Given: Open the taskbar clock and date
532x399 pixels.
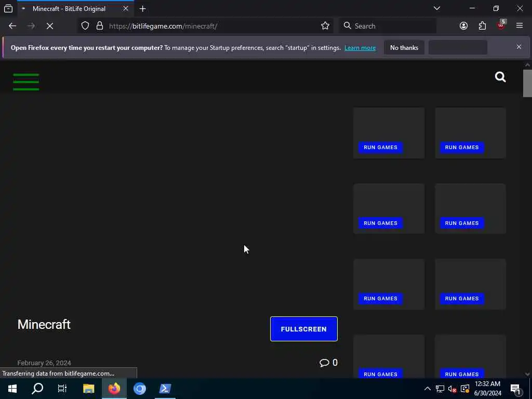Looking at the screenshot, I should pos(487,389).
